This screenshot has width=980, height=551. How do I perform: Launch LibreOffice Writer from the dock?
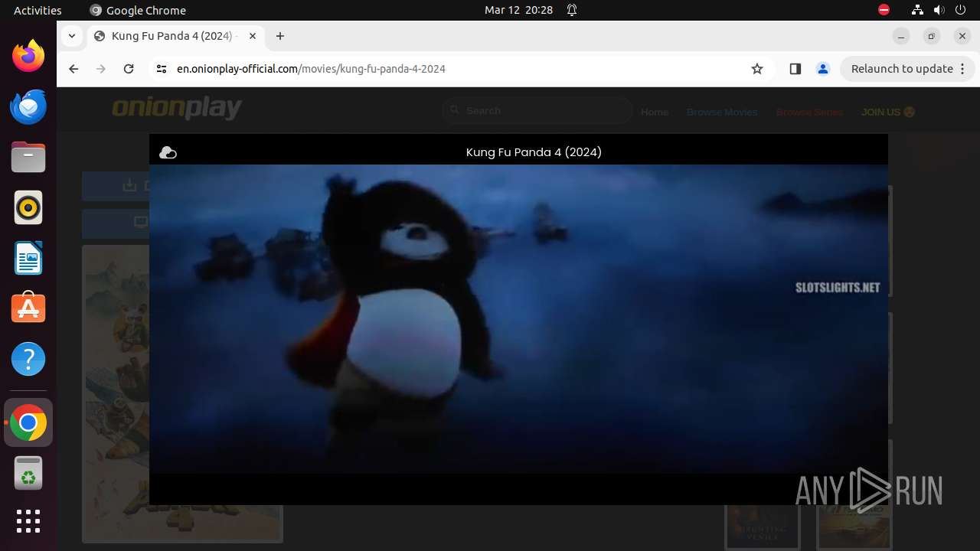[28, 258]
